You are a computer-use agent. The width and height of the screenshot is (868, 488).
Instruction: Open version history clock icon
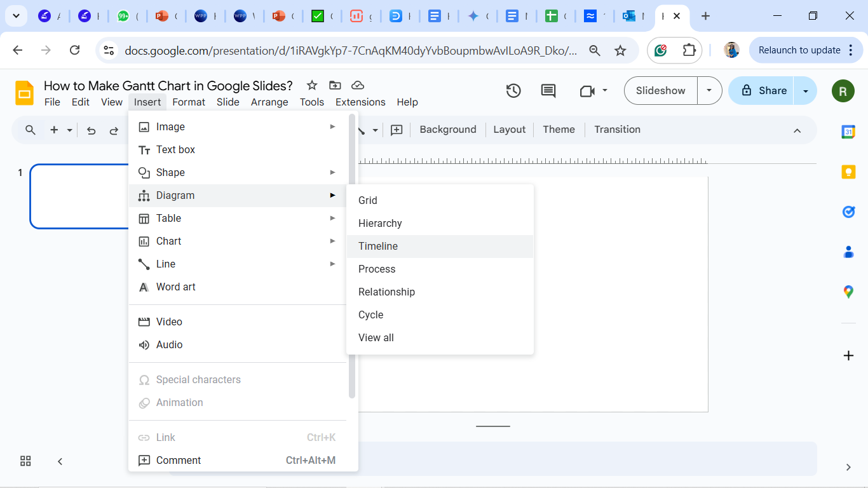pos(513,91)
